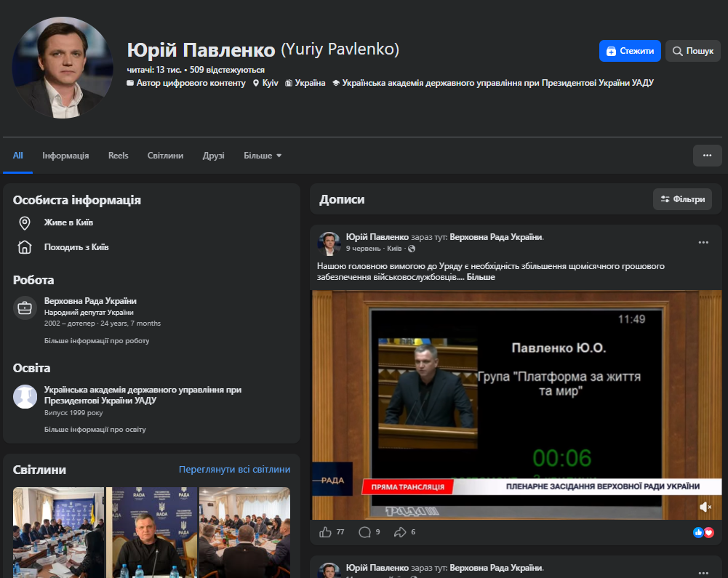Viewport: 728px width, 578px height.
Task: View reactions via like and heart icons
Action: (703, 532)
